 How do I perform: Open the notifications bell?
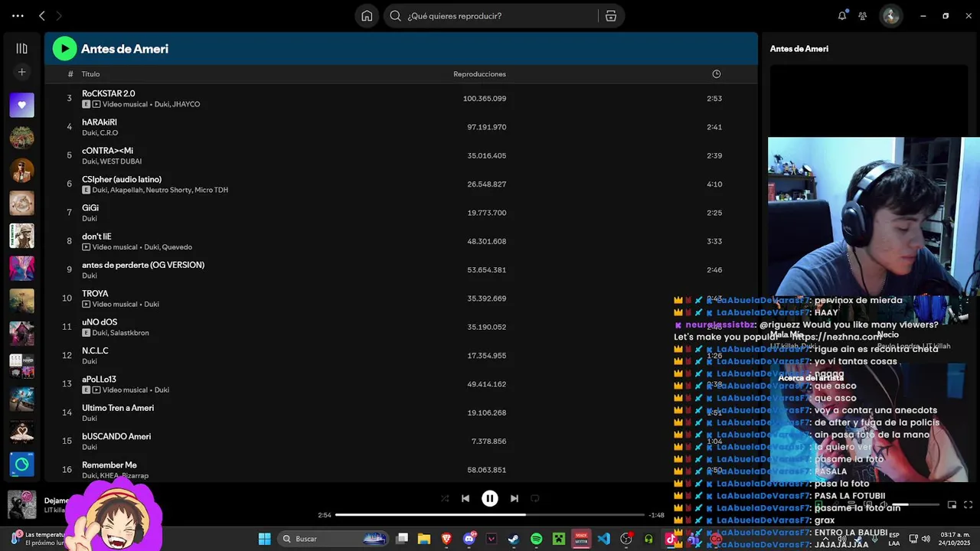click(x=842, y=15)
